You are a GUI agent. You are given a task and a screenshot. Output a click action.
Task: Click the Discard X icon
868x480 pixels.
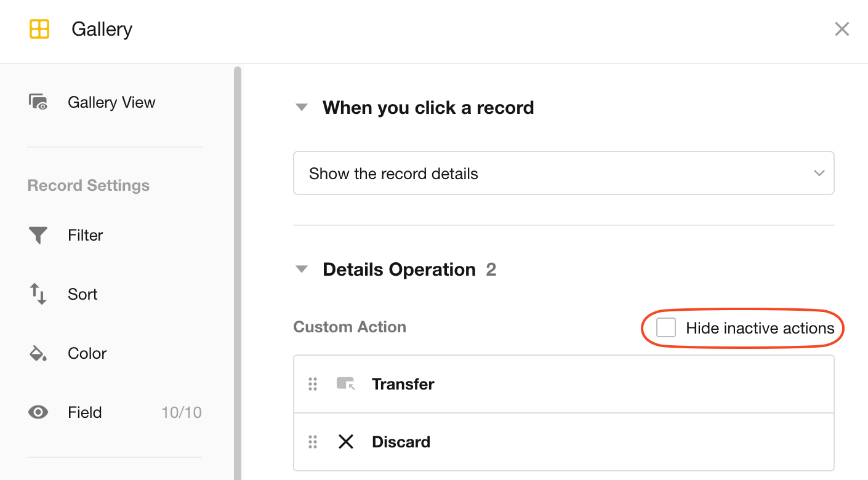click(x=346, y=442)
